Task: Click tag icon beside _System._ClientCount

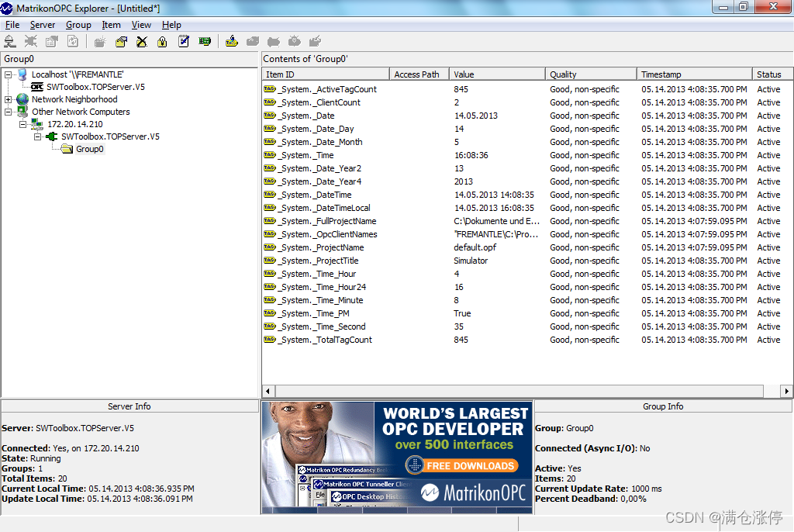Action: point(270,102)
